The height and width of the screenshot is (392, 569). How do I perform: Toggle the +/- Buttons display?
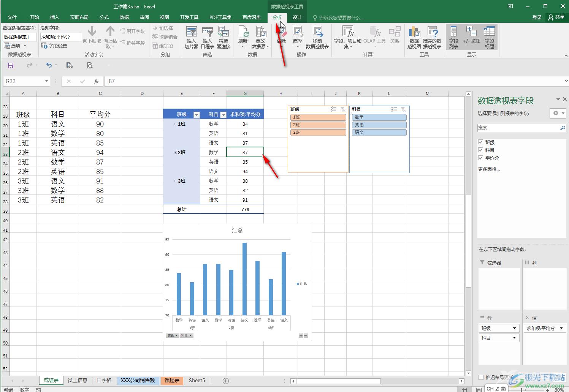(x=471, y=37)
